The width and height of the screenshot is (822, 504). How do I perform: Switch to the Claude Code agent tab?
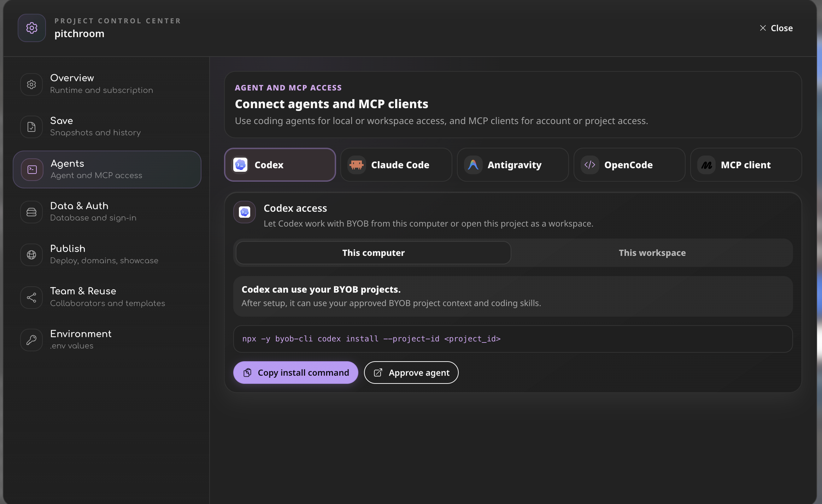pos(396,165)
